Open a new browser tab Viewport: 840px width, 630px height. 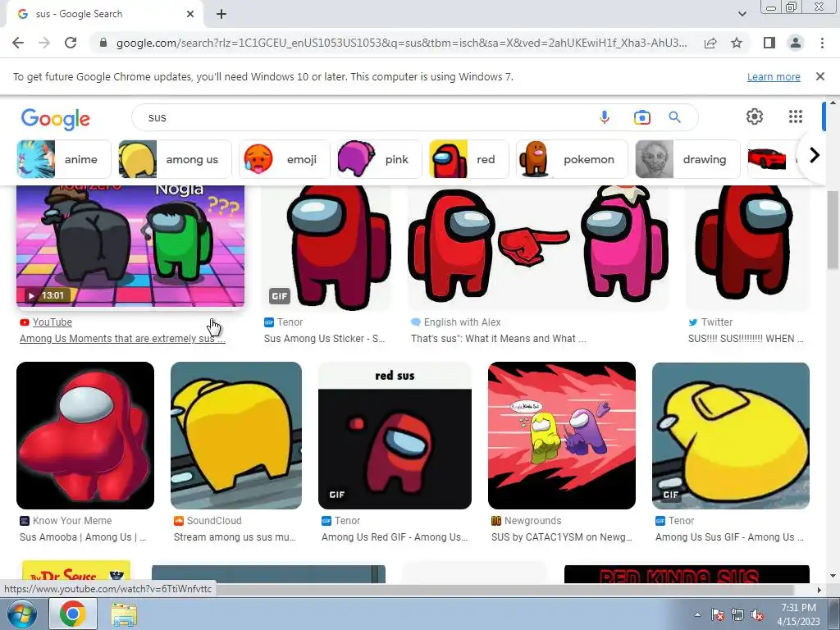click(221, 14)
